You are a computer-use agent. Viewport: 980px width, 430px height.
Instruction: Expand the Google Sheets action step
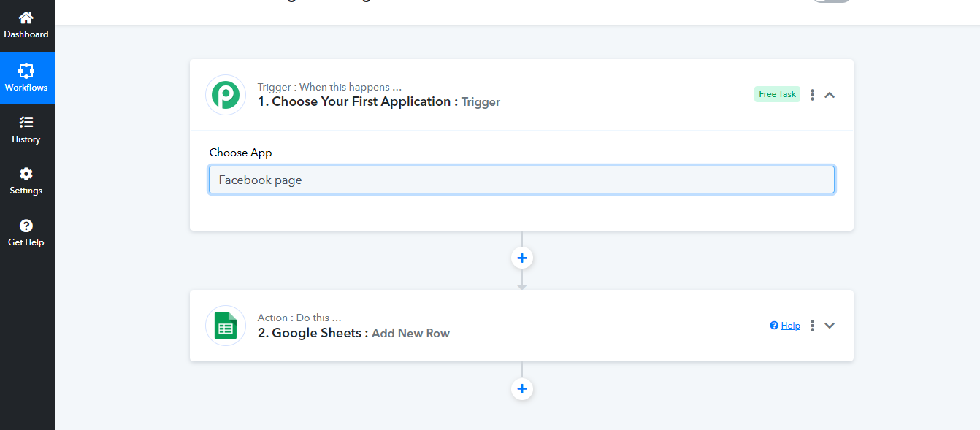coord(830,326)
